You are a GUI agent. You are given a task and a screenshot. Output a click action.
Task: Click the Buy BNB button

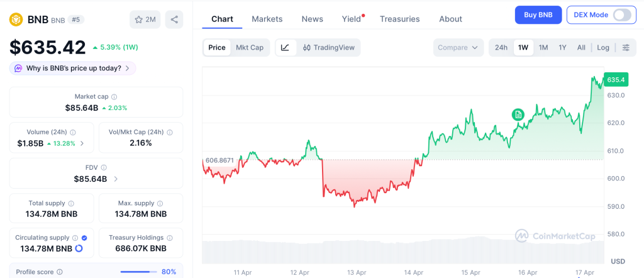pos(538,15)
